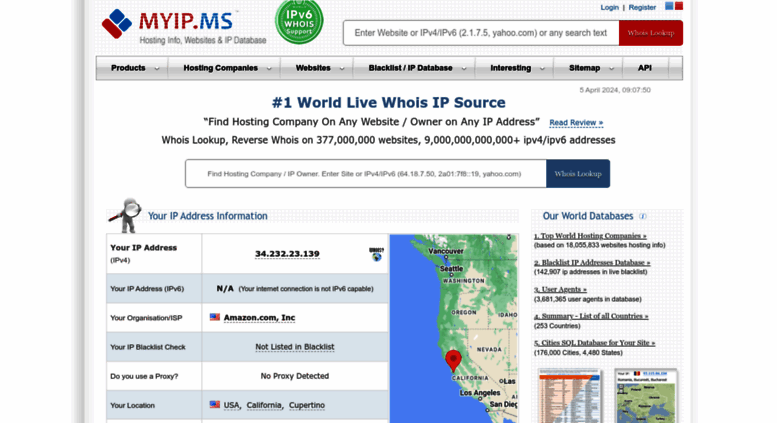777x423 pixels.
Task: Open the Interesting menu
Action: pyautogui.click(x=510, y=68)
